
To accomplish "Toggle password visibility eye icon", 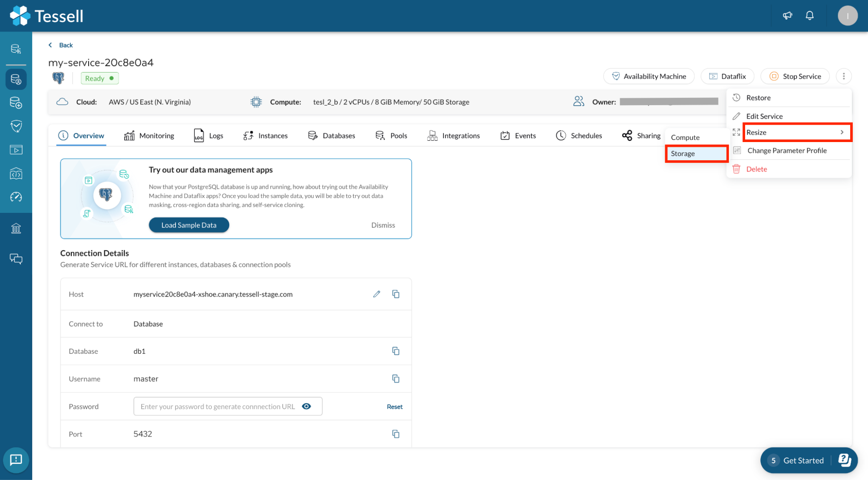I will (x=306, y=407).
